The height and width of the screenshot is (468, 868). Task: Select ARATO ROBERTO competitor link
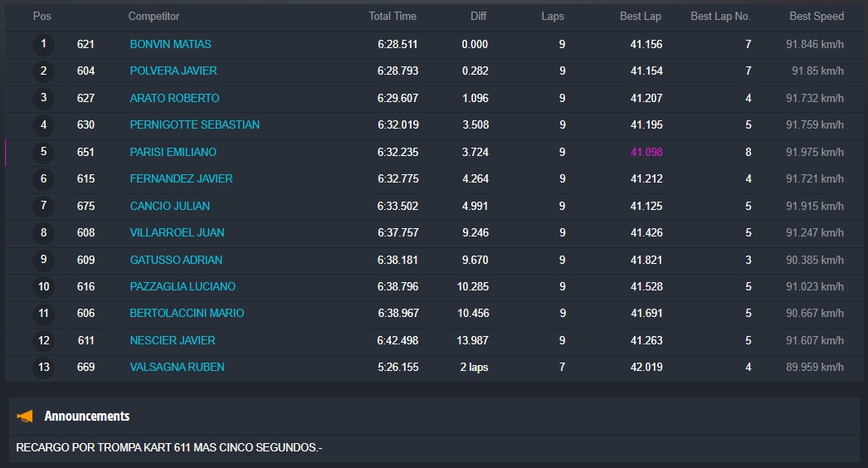pos(174,98)
